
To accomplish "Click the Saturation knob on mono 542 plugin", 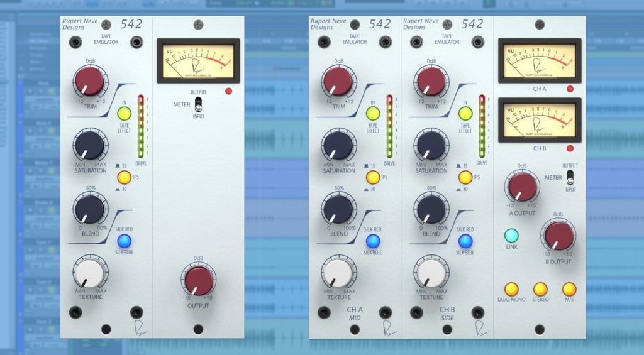I will tap(90, 145).
